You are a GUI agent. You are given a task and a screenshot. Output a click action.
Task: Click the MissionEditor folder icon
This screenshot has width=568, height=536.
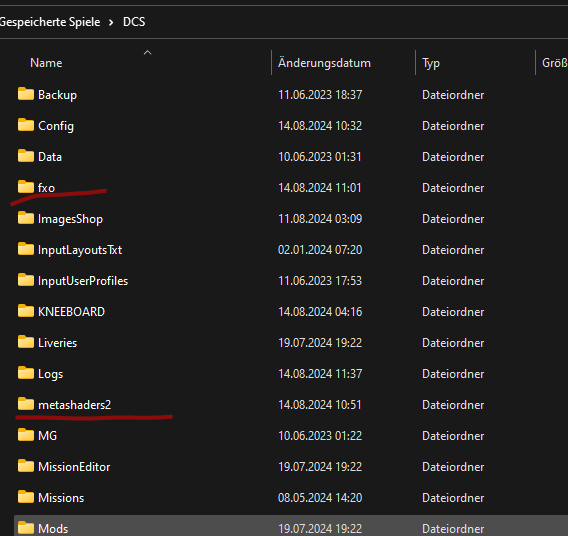[x=26, y=466]
